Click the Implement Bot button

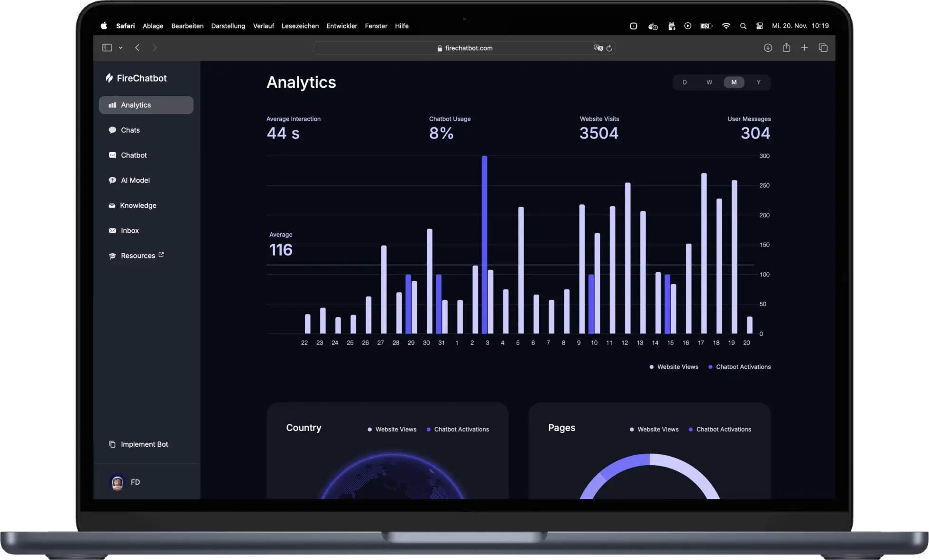coord(144,444)
